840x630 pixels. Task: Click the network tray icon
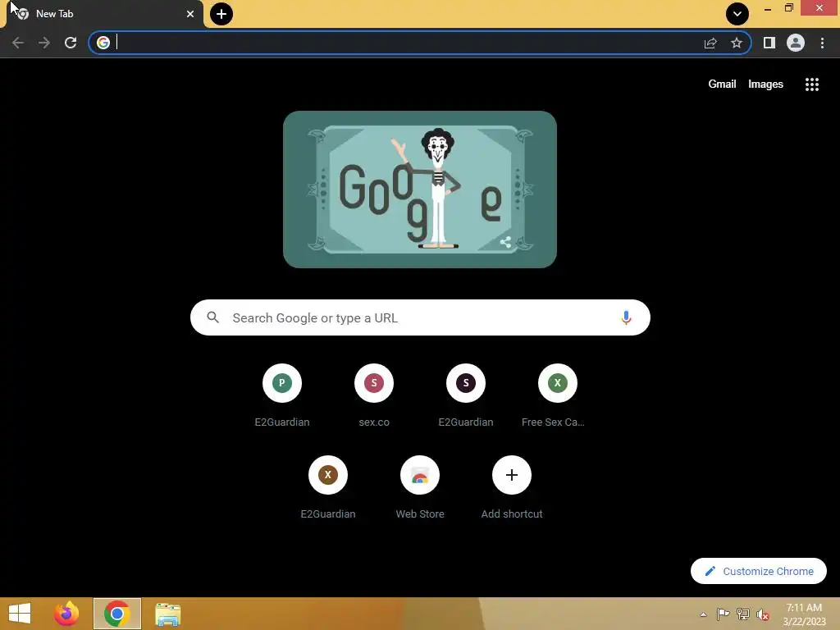pyautogui.click(x=743, y=614)
